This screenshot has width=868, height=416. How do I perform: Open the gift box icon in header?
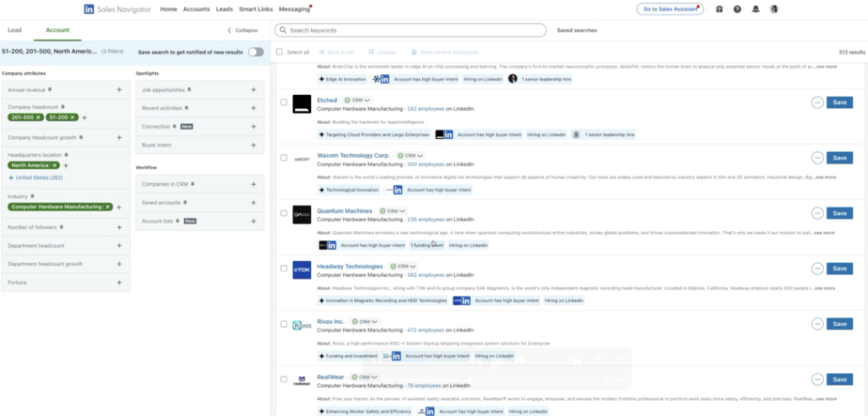719,9
